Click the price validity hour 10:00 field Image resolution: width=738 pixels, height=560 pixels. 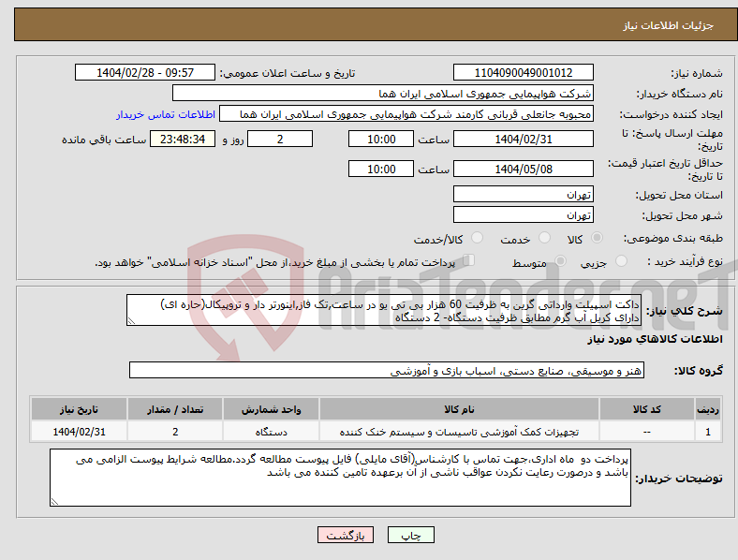click(x=381, y=169)
